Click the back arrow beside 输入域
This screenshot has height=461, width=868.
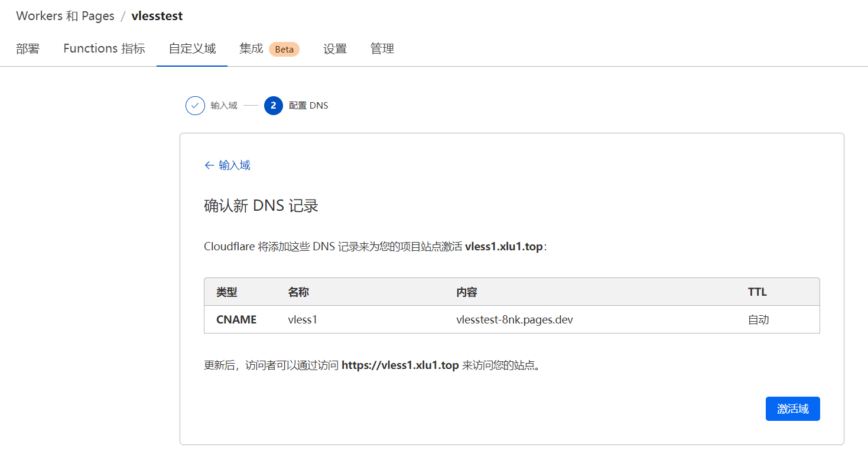coord(209,165)
